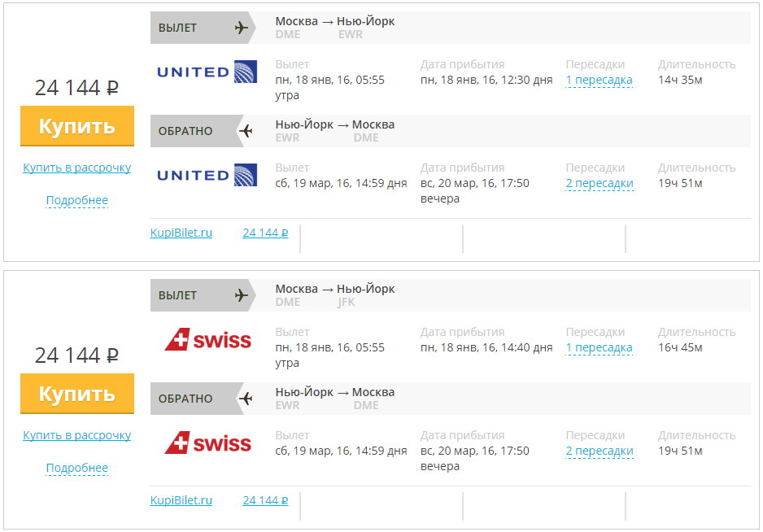763x532 pixels.
Task: Choose 'Купить в рассрочку' for the Swiss offer
Action: tap(77, 435)
